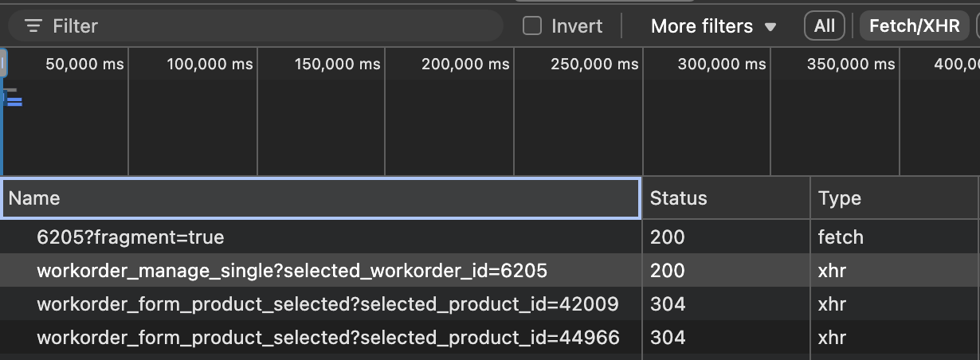The height and width of the screenshot is (360, 980).
Task: Open the More filters dropdown
Action: [x=713, y=26]
